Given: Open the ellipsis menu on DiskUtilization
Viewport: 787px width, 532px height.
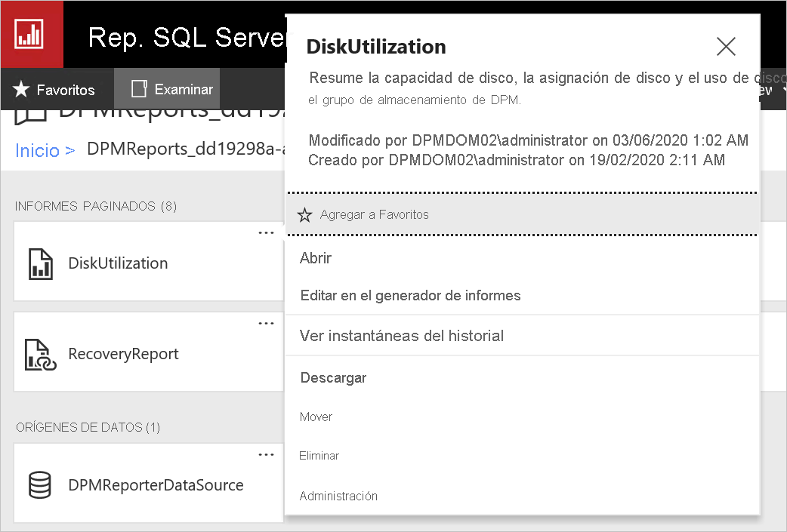Looking at the screenshot, I should click(266, 232).
